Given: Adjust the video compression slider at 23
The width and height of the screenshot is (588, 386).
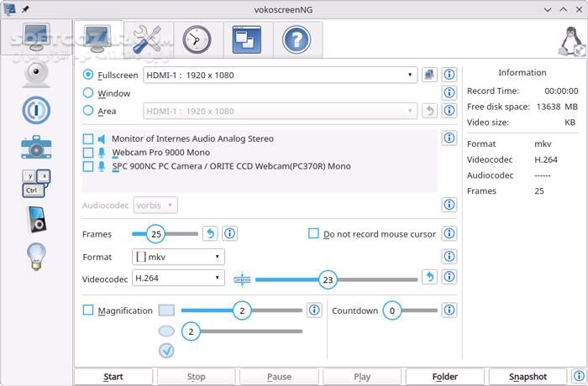Looking at the screenshot, I should (x=328, y=279).
